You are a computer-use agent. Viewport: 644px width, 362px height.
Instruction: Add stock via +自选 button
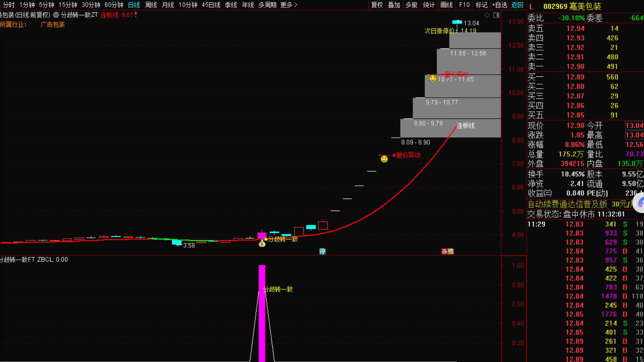point(499,5)
